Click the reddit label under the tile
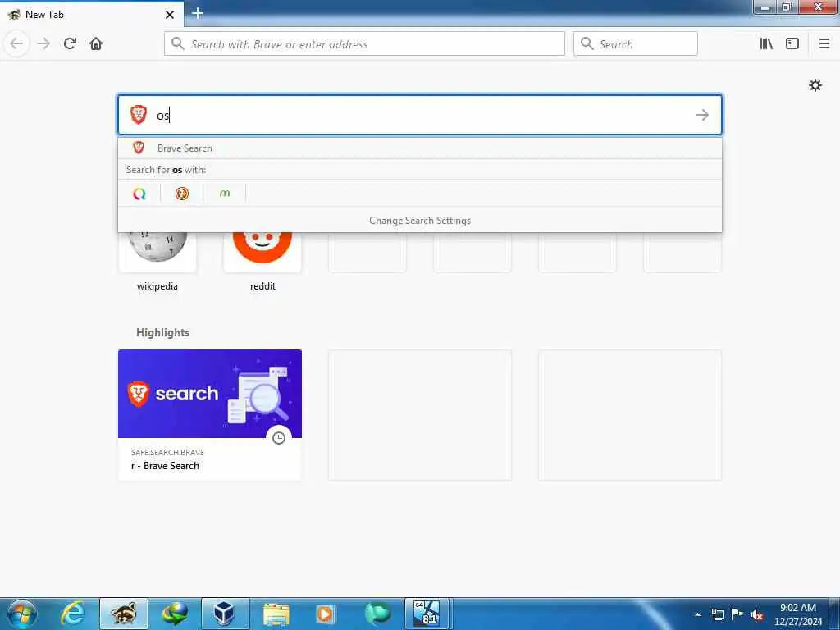The width and height of the screenshot is (840, 630). [x=262, y=286]
